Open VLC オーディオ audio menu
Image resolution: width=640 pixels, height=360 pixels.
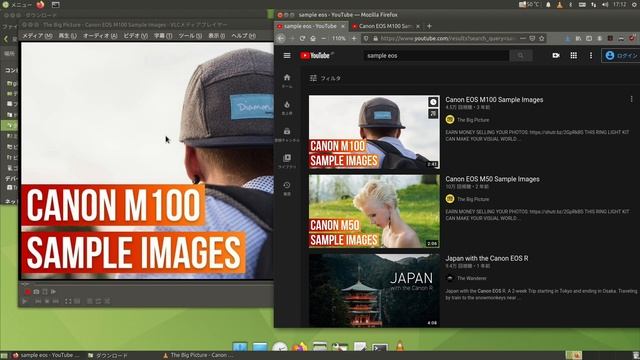coord(100,36)
